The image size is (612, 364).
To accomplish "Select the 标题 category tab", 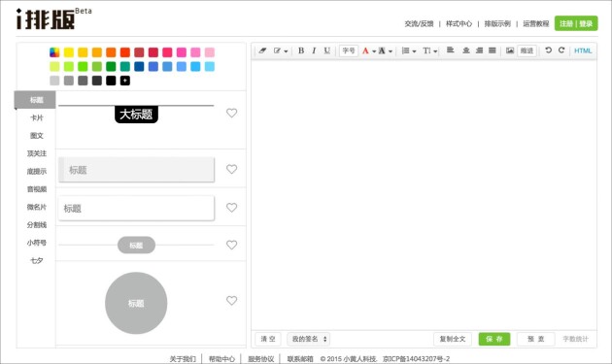I will (x=35, y=100).
